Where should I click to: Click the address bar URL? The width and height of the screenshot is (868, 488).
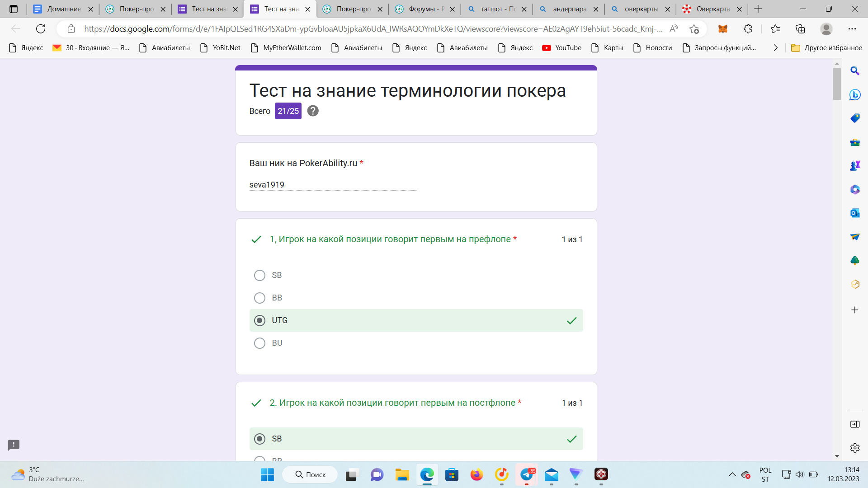[373, 29]
